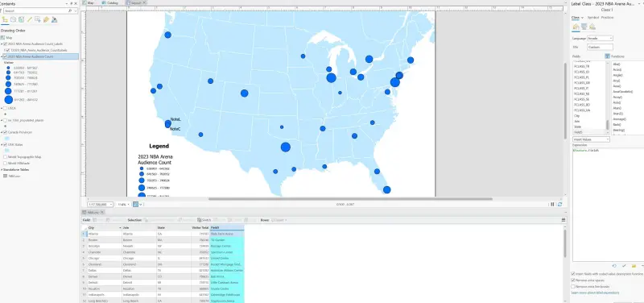
Task: Check Remove extra line breaks option
Action: (x=573, y=286)
